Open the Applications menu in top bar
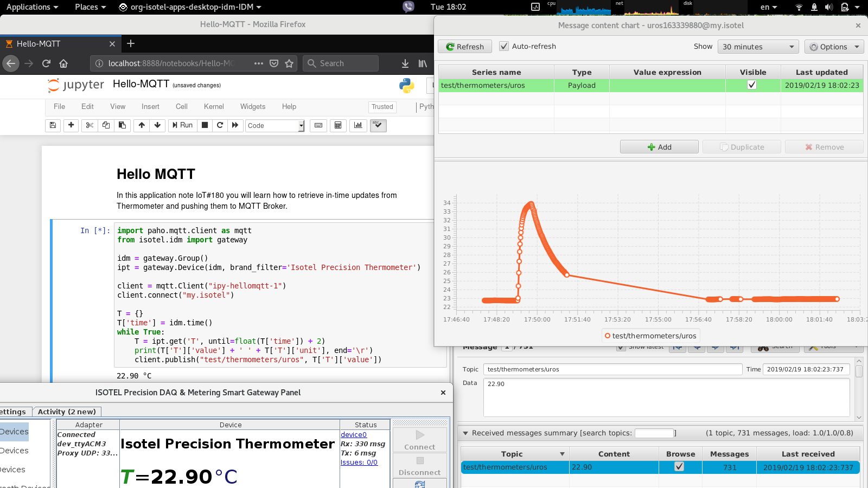The image size is (868, 488). [32, 7]
